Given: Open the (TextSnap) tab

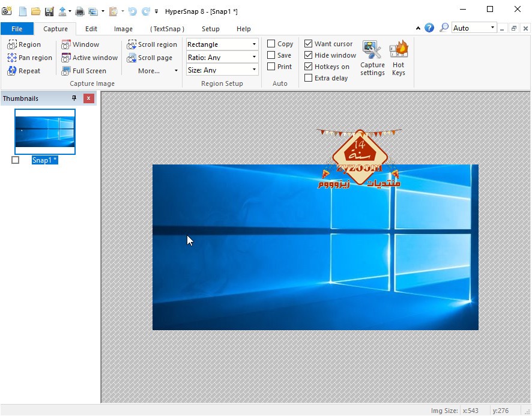Looking at the screenshot, I should coord(167,29).
